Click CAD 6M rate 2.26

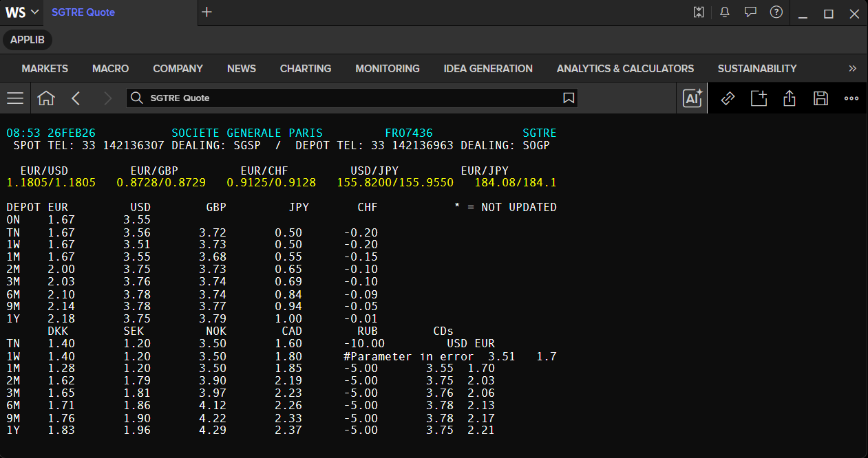coord(288,405)
